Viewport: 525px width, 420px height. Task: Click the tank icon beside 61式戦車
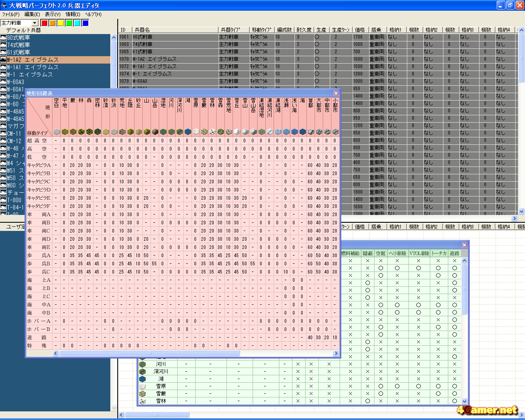click(3, 52)
